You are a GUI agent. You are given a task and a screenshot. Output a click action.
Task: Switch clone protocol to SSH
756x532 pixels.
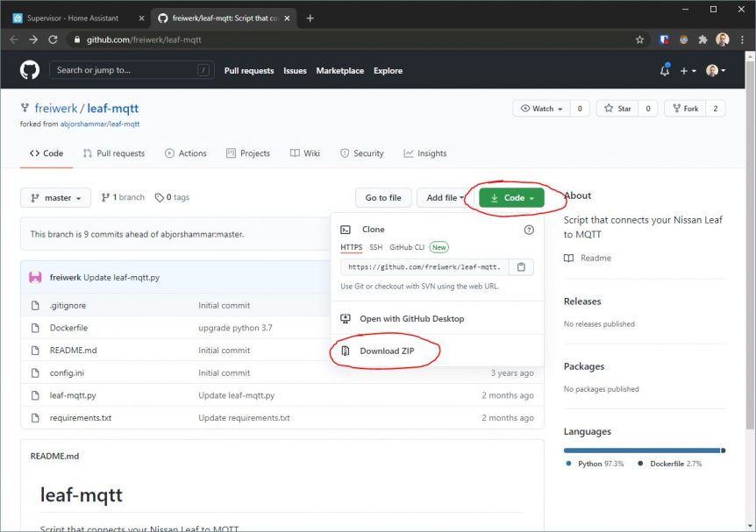click(x=375, y=247)
